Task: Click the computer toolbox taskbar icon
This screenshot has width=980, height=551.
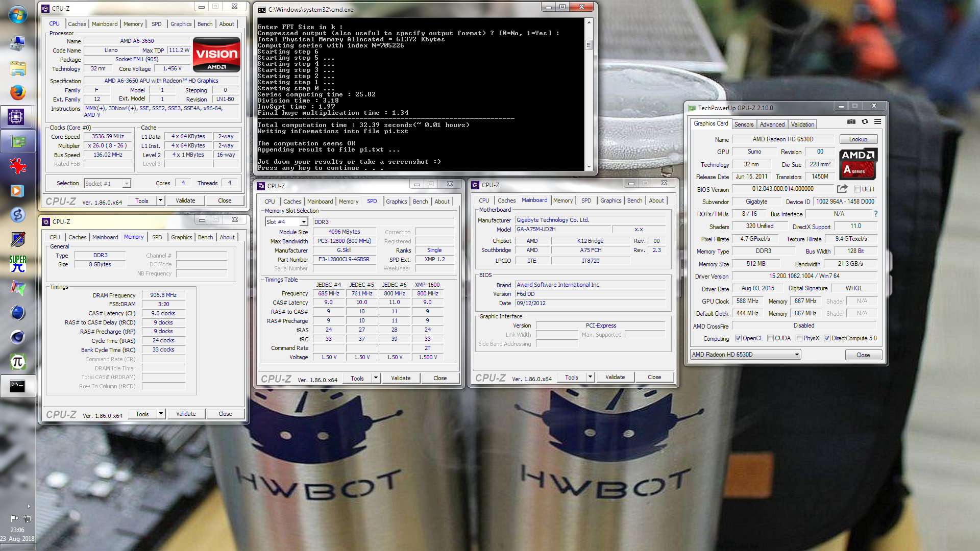Action: point(17,44)
